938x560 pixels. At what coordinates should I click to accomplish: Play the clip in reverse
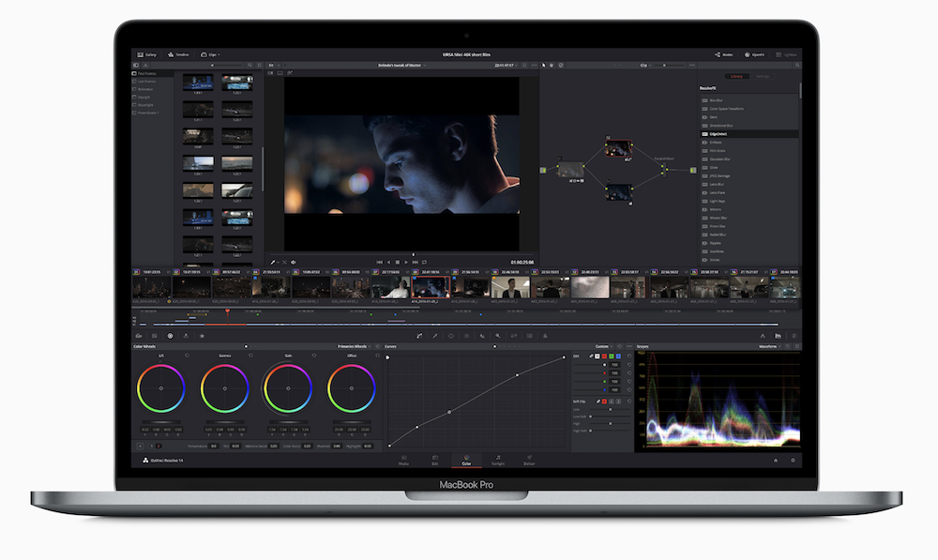388,262
